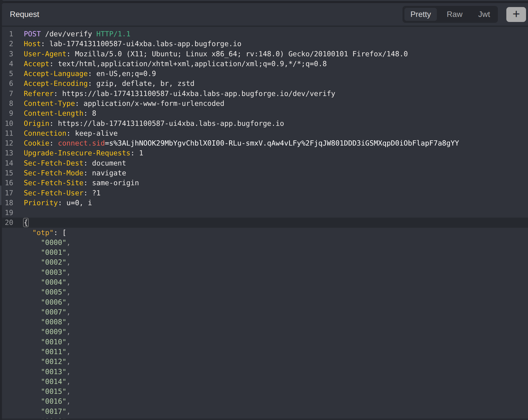Place cursor in the Host header value
Viewport: 528px width, 420px height.
(x=145, y=44)
